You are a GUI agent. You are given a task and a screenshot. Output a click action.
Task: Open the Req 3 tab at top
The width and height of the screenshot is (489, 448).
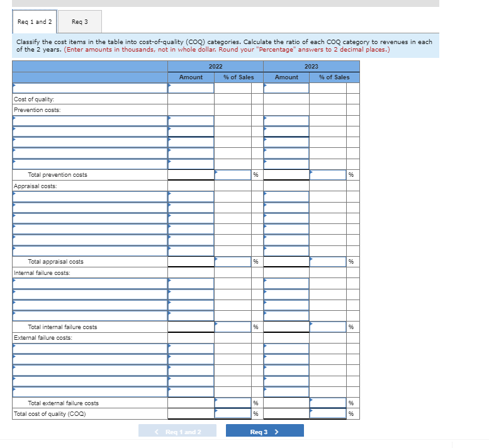80,22
